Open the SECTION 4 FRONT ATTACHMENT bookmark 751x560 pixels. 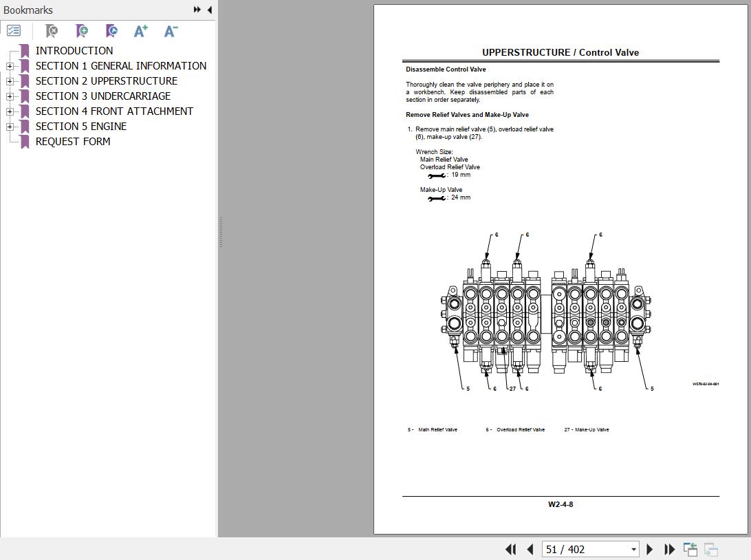[x=114, y=111]
